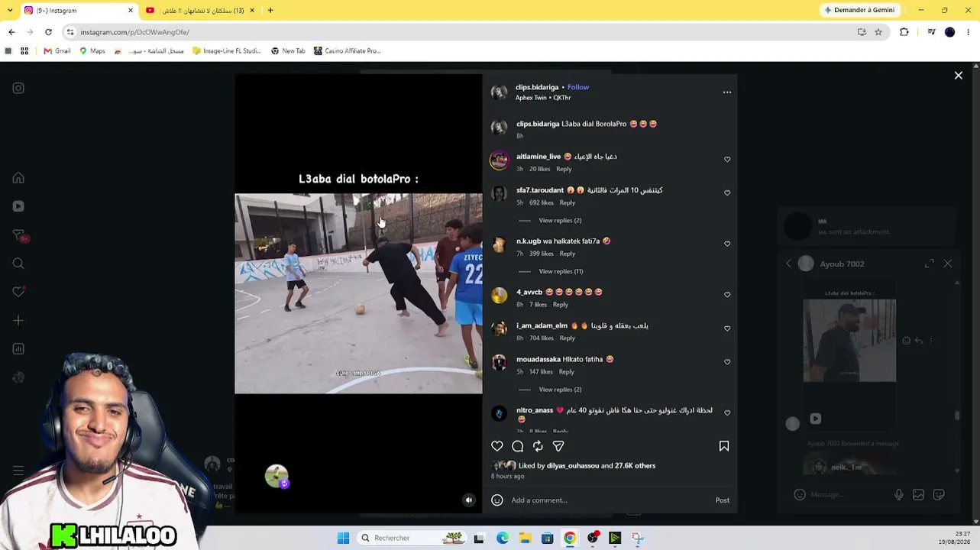Viewport: 980px width, 550px height.
Task: Open the 'Liked by dilyas_ouhassou' user link
Action: (x=573, y=466)
